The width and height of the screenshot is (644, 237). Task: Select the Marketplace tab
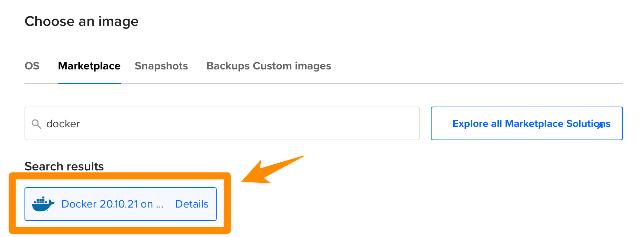pos(89,66)
